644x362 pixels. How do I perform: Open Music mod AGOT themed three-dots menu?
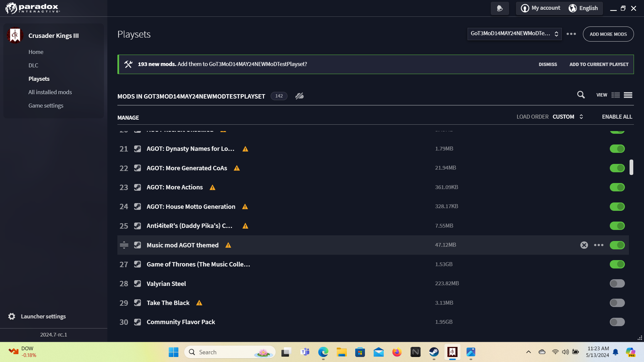[599, 245]
